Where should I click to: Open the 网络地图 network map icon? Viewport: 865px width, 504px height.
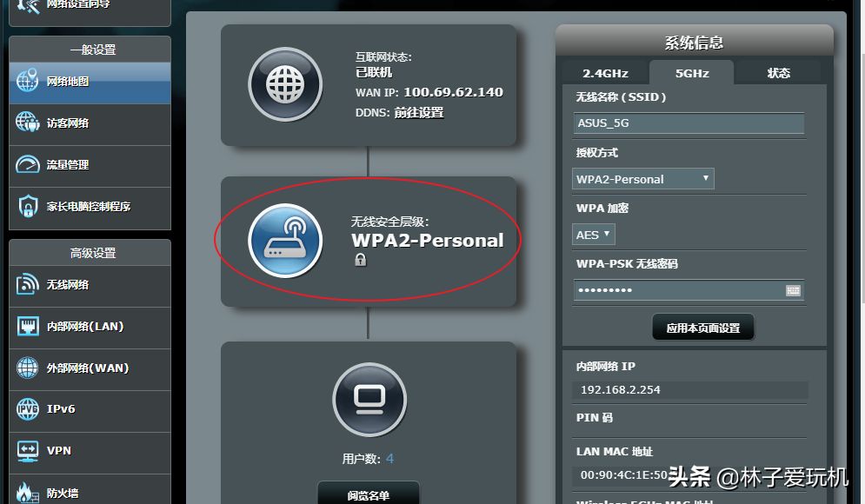[x=27, y=81]
